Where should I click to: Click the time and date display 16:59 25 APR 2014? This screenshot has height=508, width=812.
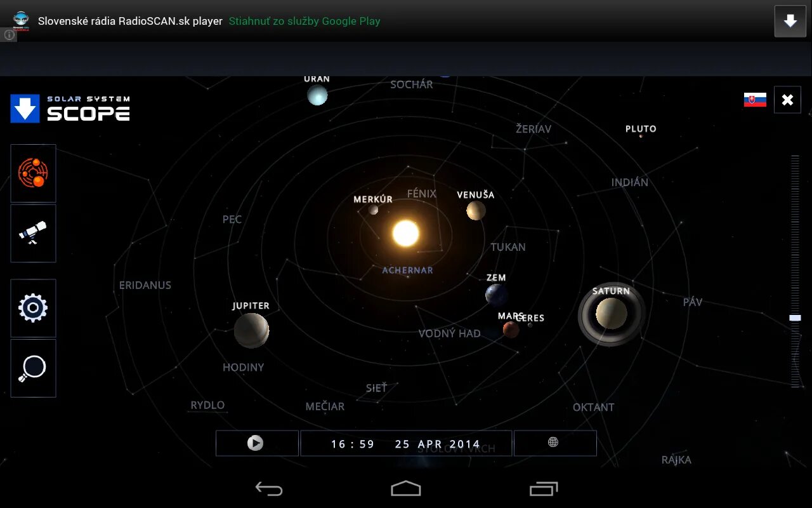[406, 443]
